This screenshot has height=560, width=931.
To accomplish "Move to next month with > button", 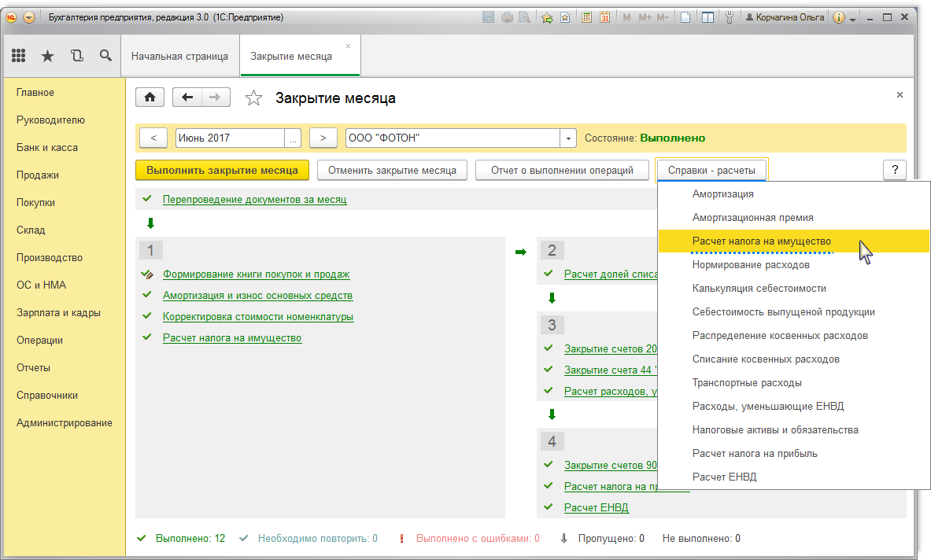I will pyautogui.click(x=323, y=138).
